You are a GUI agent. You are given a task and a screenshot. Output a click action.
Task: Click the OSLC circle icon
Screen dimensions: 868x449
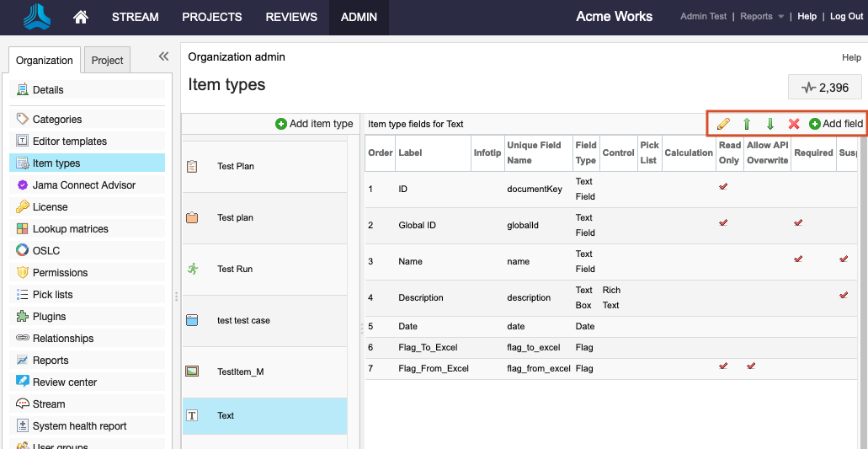tap(22, 250)
